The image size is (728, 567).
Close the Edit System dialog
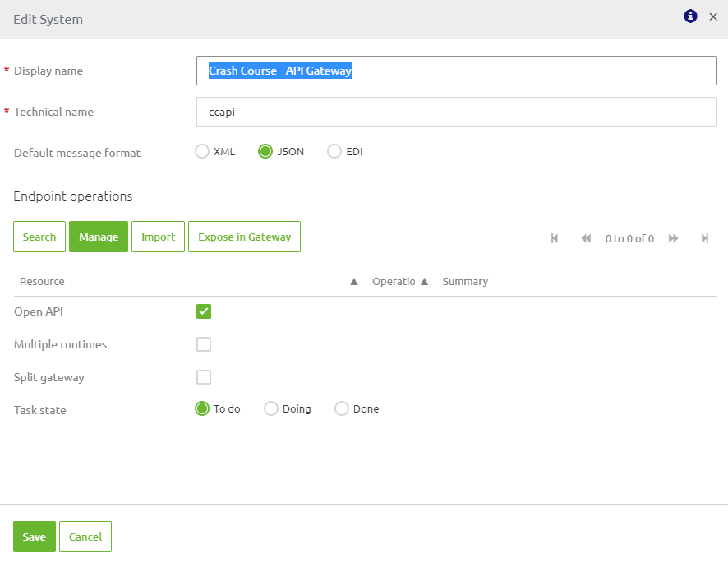pyautogui.click(x=713, y=16)
